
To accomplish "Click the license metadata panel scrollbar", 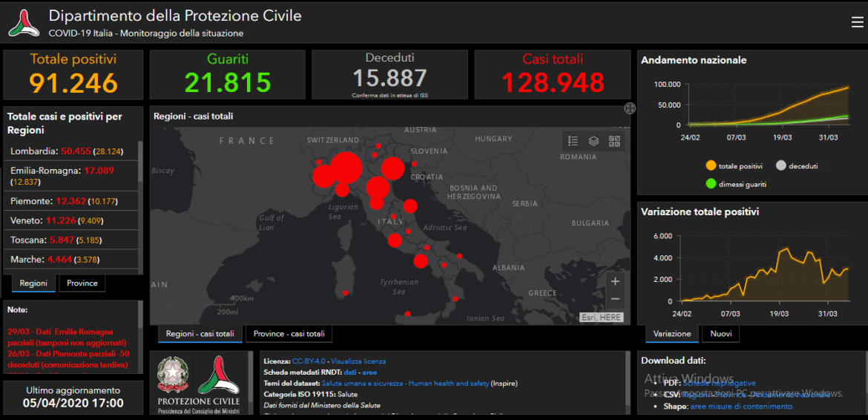I will click(x=627, y=382).
